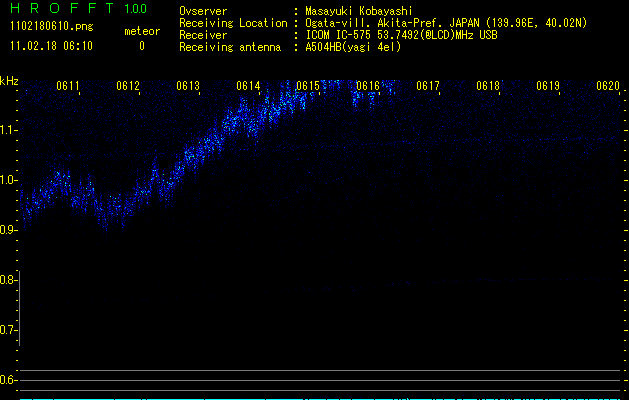The height and width of the screenshot is (400, 629).
Task: Click the 0615 time marker
Action: point(308,86)
